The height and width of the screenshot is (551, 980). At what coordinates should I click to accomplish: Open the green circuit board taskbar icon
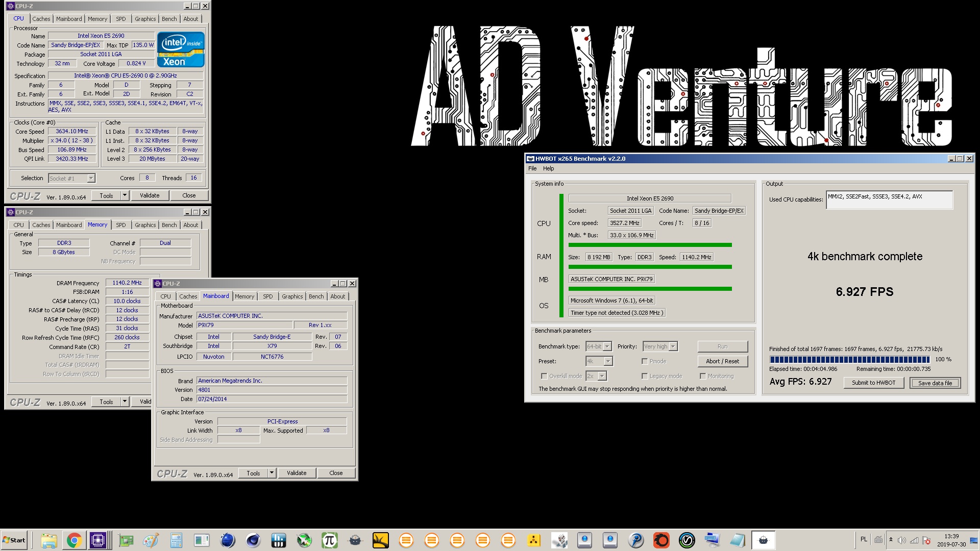pos(126,540)
